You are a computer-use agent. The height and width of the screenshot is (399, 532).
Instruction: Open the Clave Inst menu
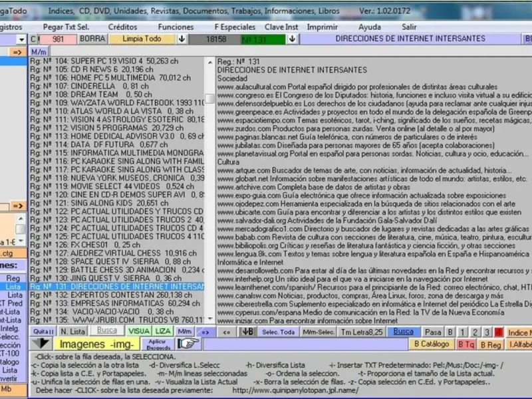(x=281, y=27)
